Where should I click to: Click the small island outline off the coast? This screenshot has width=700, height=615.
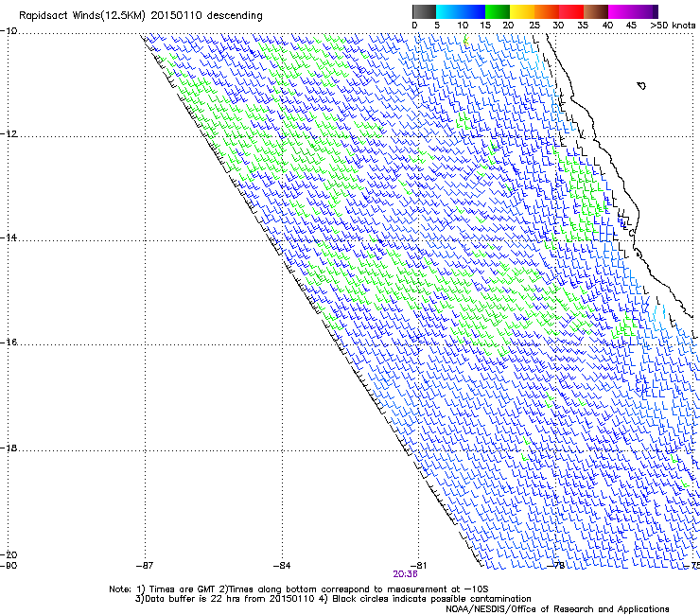tap(641, 86)
